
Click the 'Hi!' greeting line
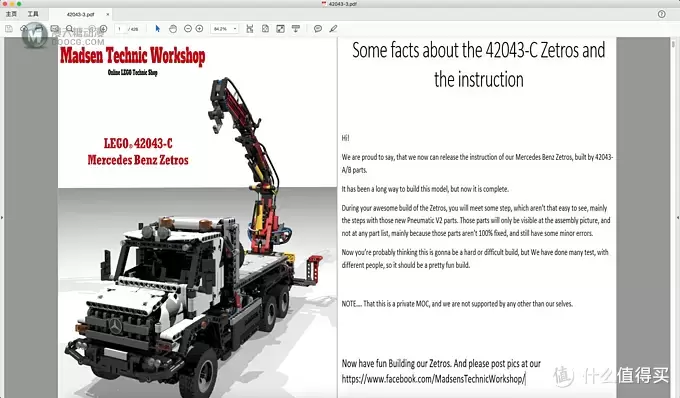coord(345,138)
